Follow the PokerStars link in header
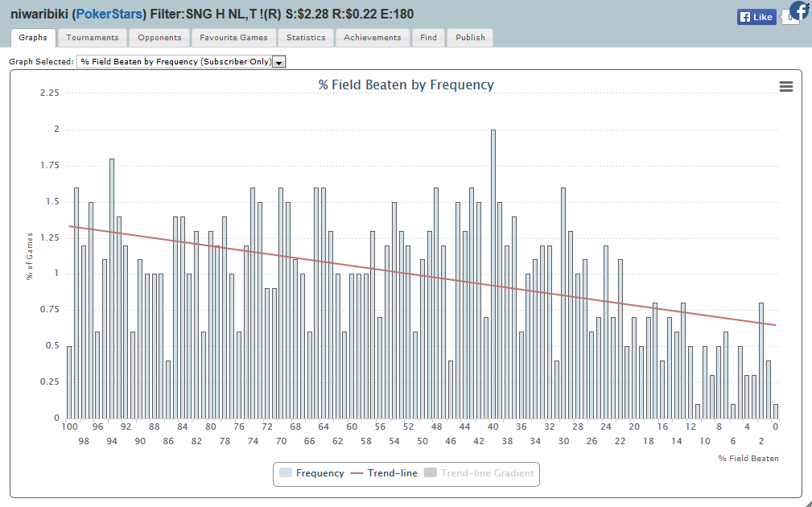This screenshot has width=812, height=507. pyautogui.click(x=109, y=14)
